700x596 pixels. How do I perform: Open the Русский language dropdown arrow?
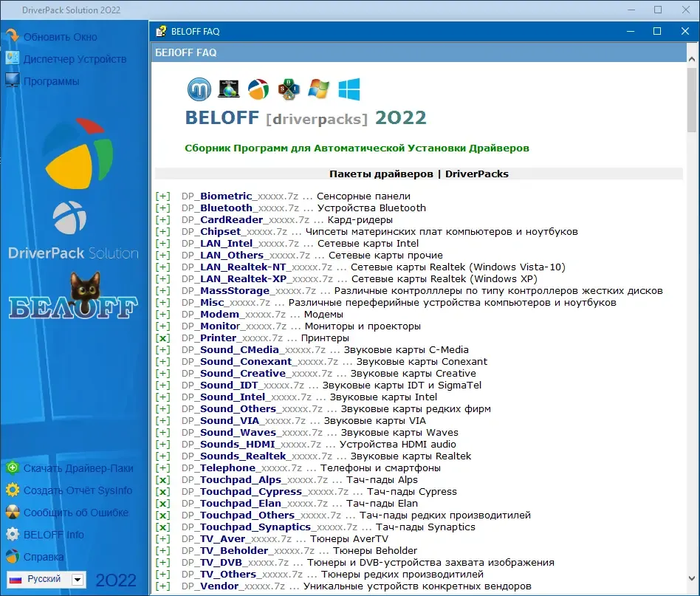click(78, 580)
